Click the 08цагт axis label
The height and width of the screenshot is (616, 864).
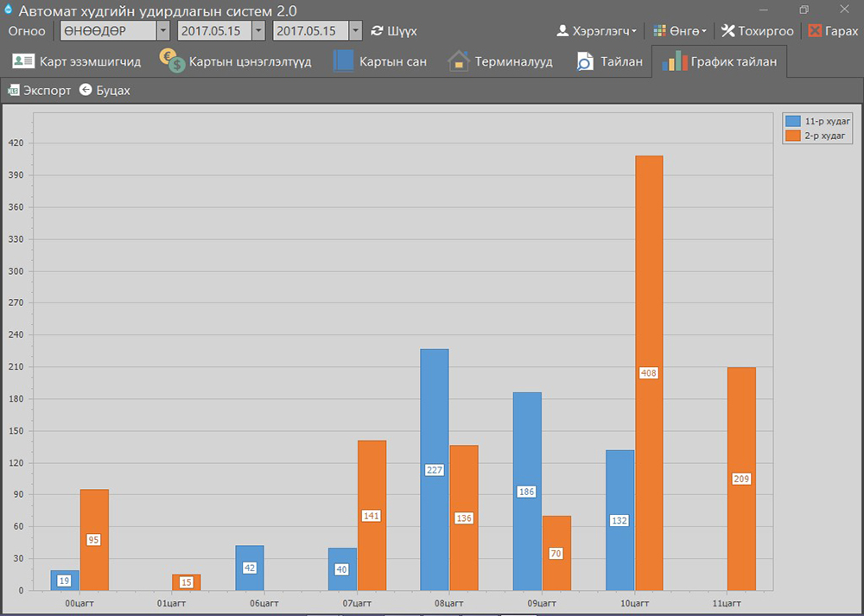[x=449, y=603]
